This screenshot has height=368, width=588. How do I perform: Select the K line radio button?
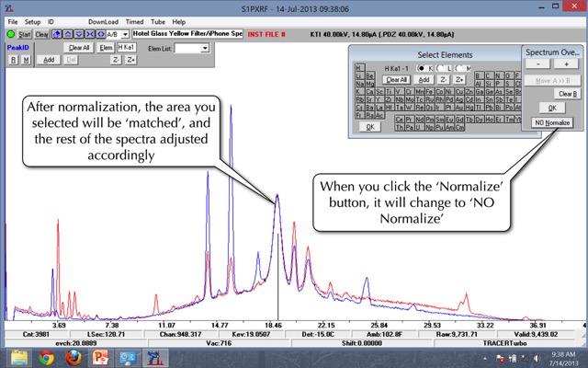(x=423, y=68)
